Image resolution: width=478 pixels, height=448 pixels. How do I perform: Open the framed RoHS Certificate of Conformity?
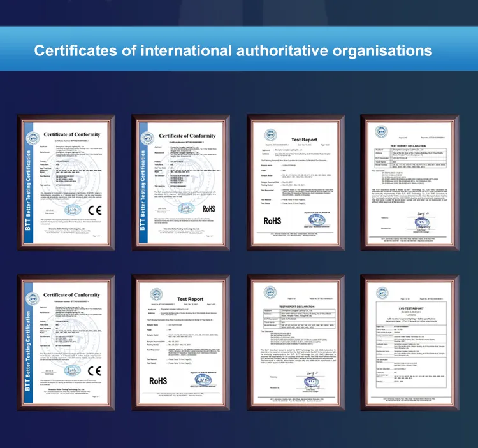(x=181, y=183)
